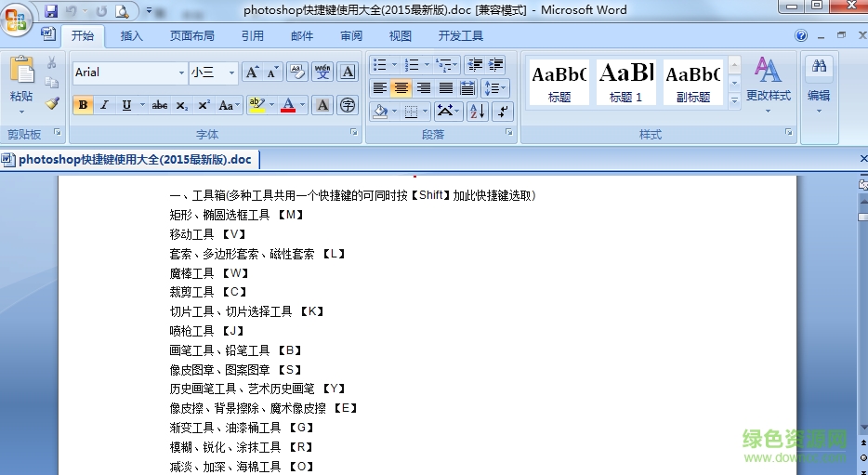Screen dimensions: 868x475
Task: Open the font size dropdown
Action: click(232, 73)
